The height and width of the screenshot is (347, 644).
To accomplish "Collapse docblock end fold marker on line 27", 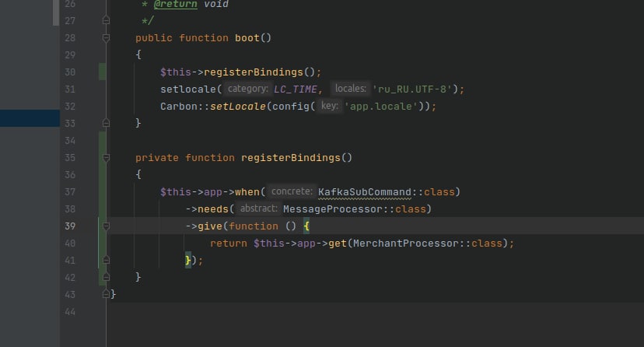I will [106, 20].
